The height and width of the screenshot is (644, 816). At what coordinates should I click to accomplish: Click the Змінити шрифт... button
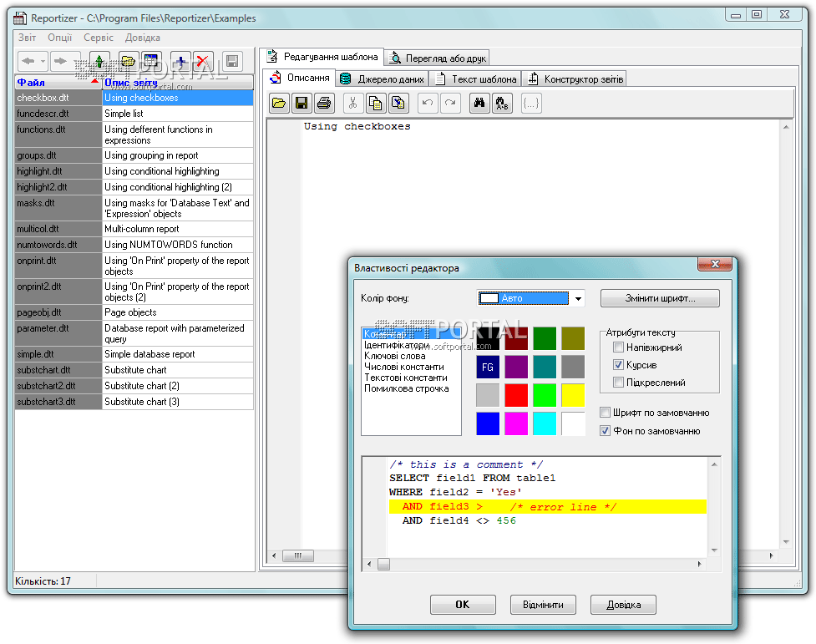(660, 298)
